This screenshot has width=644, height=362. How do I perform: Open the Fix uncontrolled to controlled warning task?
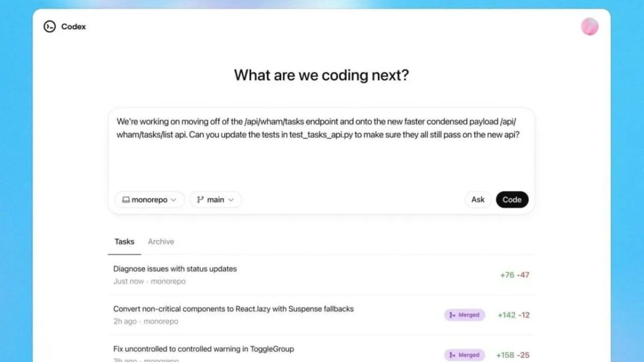coord(203,349)
